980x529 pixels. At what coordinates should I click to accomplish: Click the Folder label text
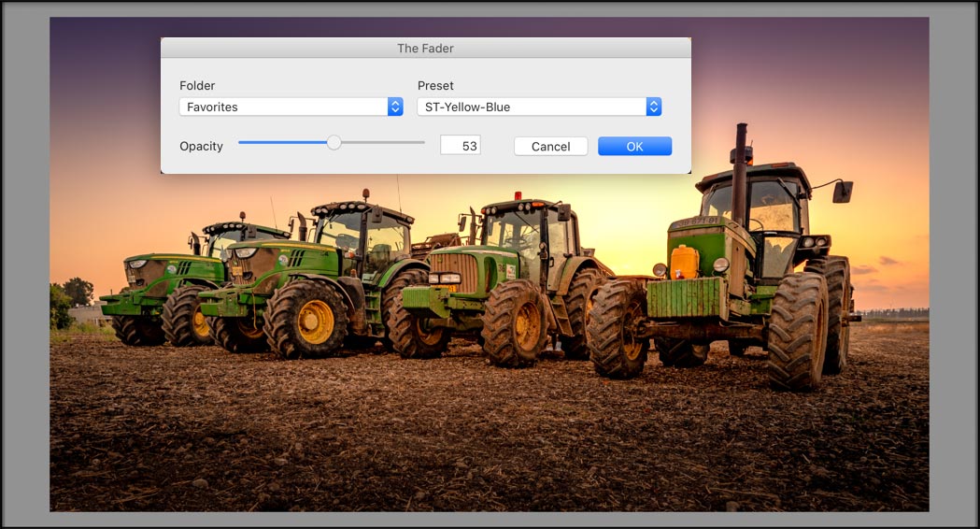(197, 86)
